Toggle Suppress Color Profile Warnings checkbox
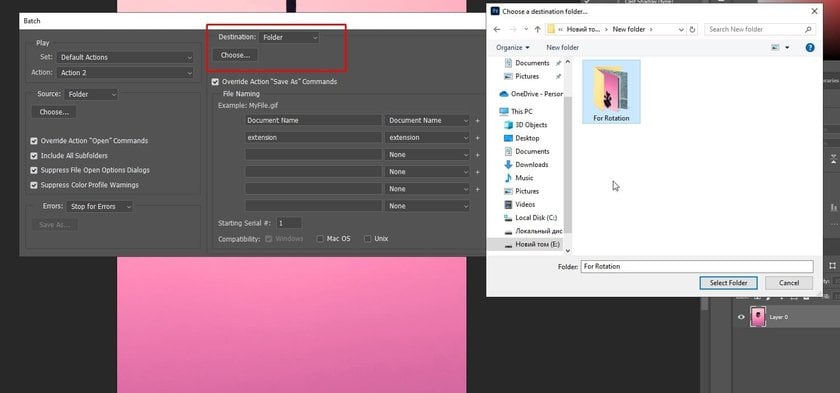The height and width of the screenshot is (393, 840). 34,185
